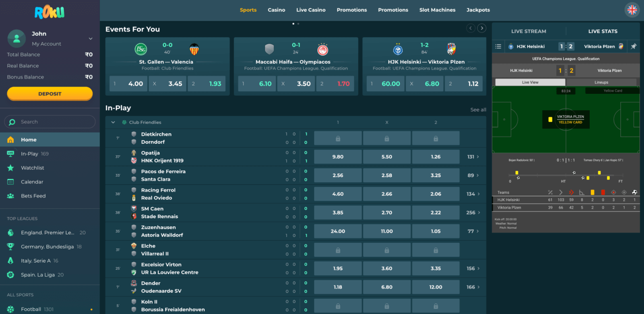Screen dimensions: 644x314
Task: Open the Jackpots tab
Action: [x=478, y=10]
